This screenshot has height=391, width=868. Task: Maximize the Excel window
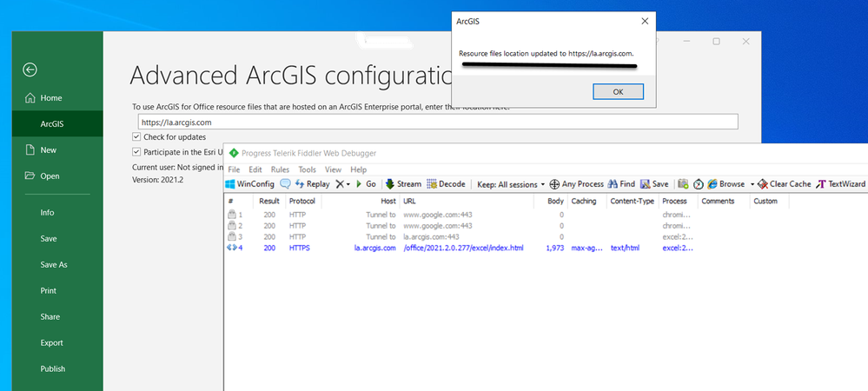(x=716, y=42)
